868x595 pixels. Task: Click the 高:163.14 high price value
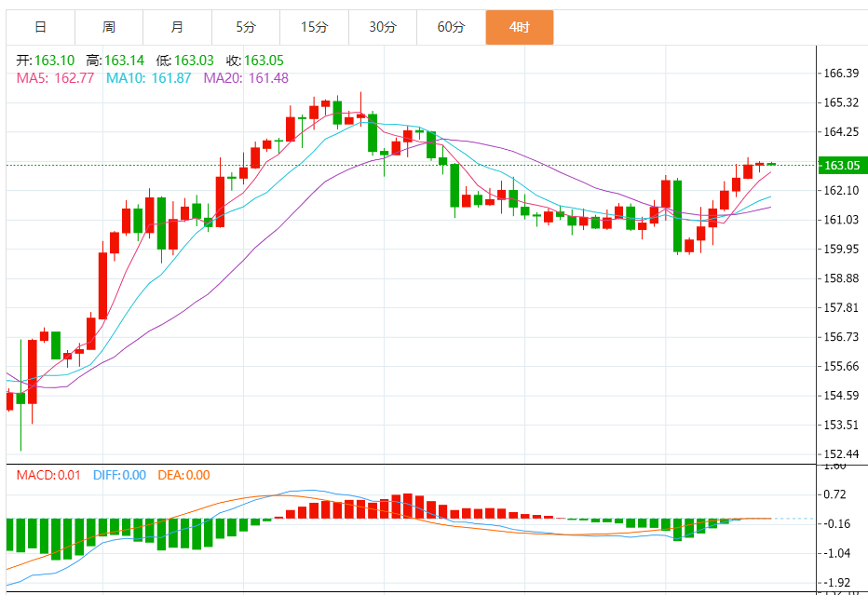(x=115, y=61)
